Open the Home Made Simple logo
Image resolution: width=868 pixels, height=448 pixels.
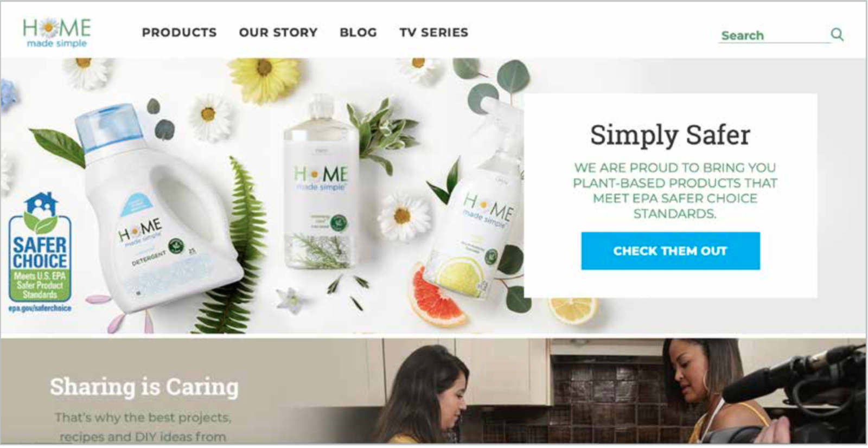click(57, 33)
